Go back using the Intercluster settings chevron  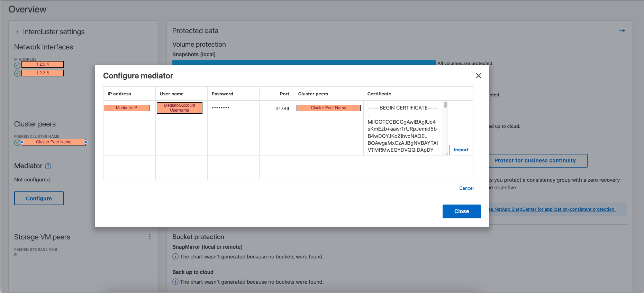(x=17, y=32)
